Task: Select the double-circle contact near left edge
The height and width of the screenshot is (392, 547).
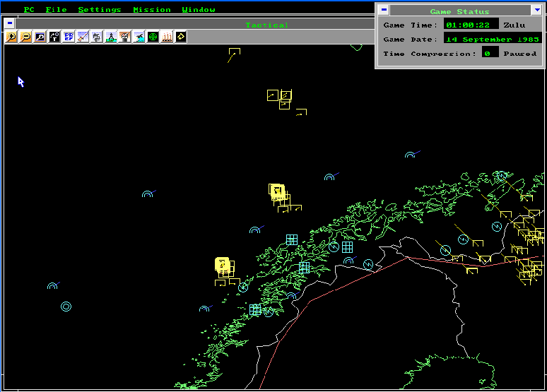Action: [66, 307]
